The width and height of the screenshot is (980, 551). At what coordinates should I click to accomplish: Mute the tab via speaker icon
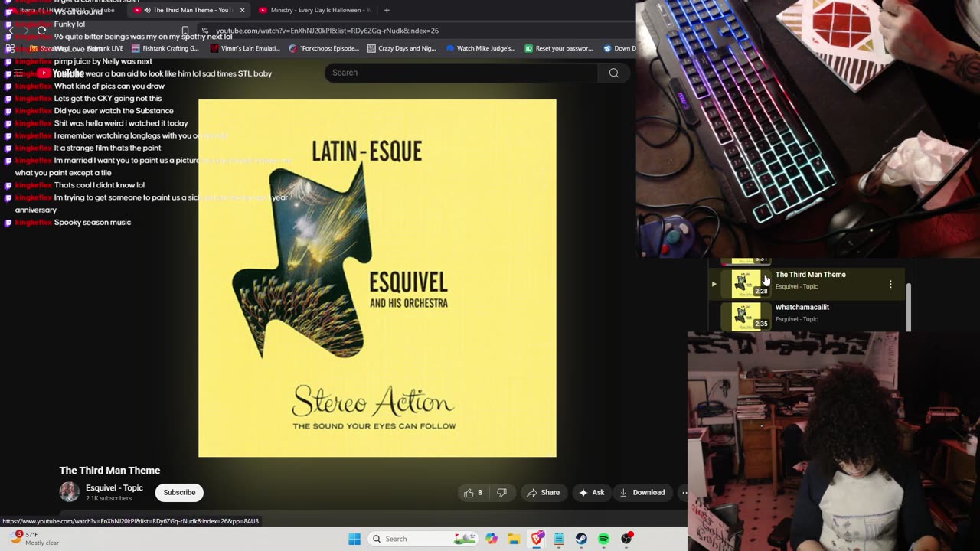point(148,10)
